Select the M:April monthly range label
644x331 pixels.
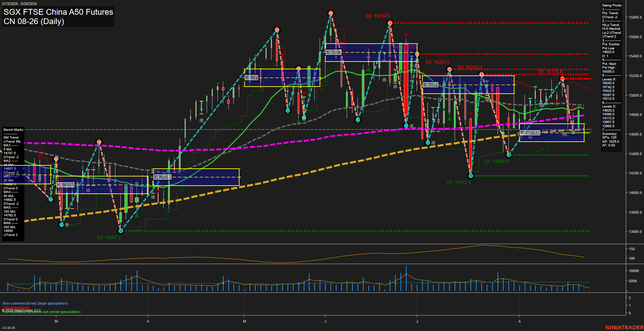162,177
